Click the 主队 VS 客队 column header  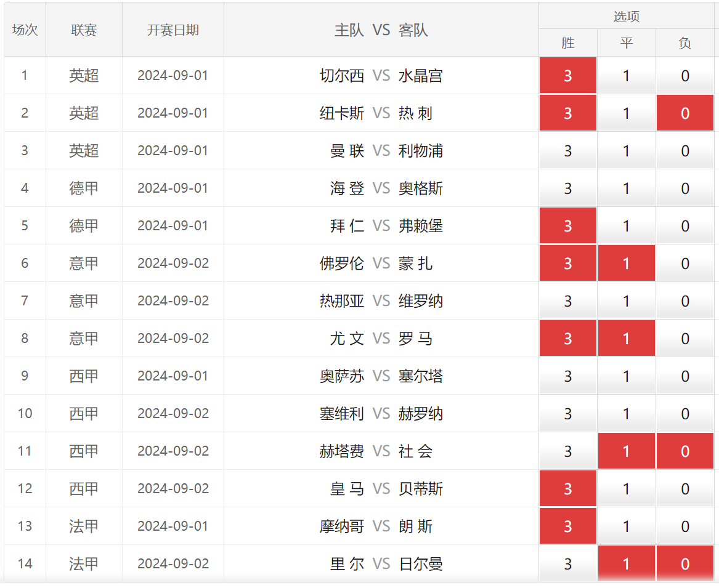point(381,30)
